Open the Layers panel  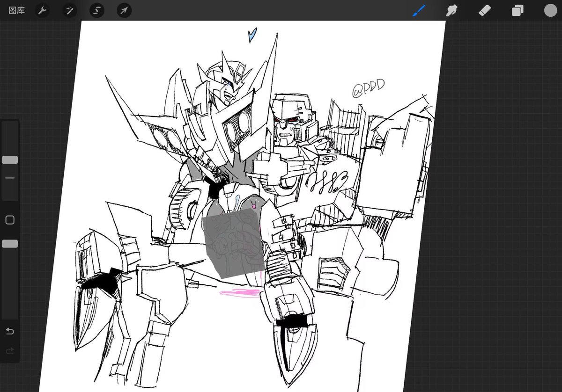[518, 10]
